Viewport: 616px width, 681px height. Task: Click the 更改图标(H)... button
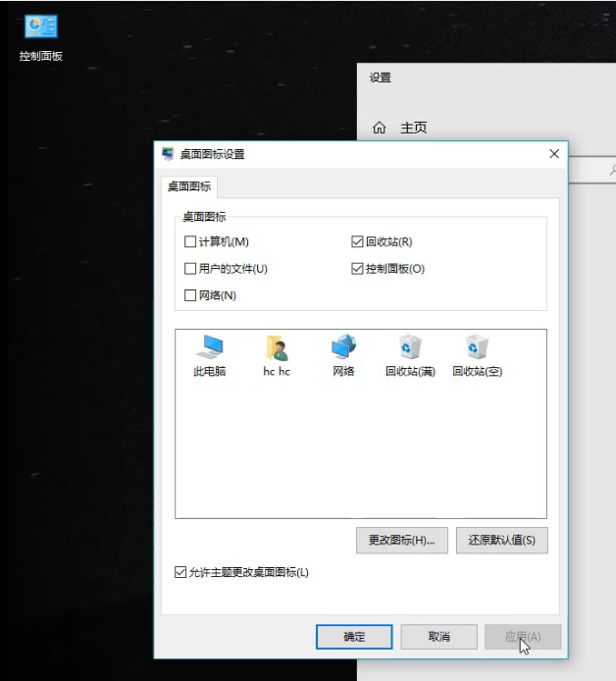[x=401, y=540]
